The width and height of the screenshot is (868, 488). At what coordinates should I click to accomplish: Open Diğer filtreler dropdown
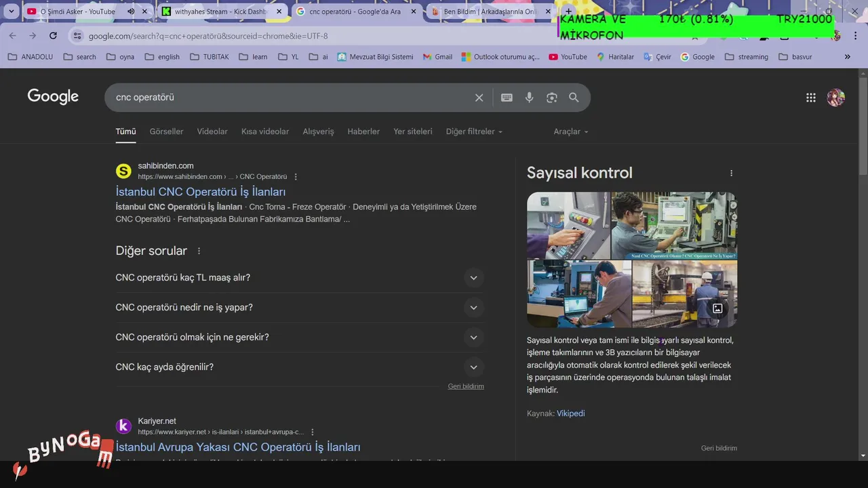[474, 131]
